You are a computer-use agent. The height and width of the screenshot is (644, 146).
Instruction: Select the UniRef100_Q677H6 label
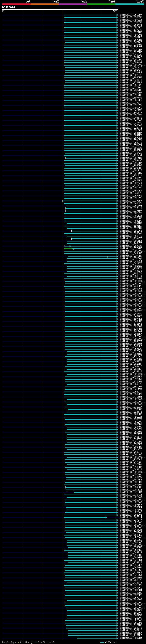click(x=131, y=40)
